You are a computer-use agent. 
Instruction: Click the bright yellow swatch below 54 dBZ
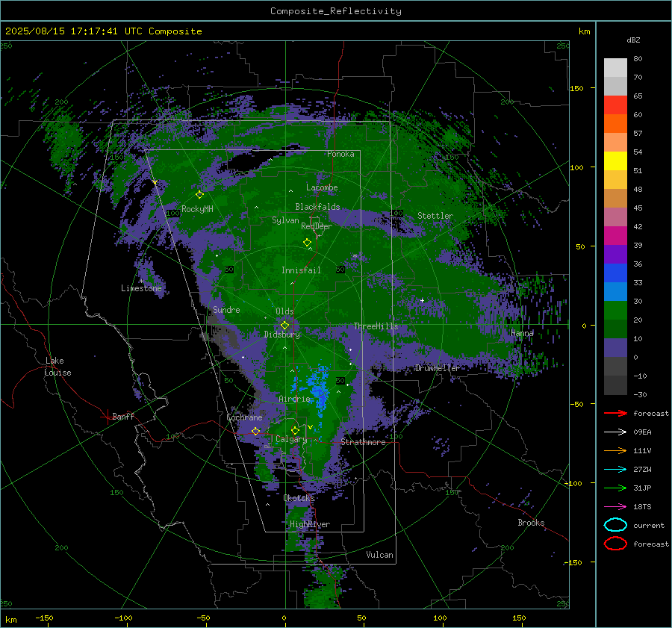pyautogui.click(x=615, y=161)
